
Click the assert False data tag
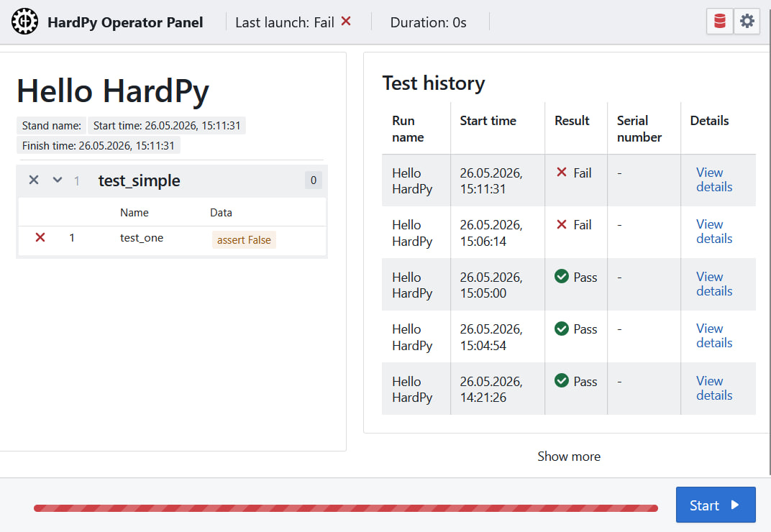click(x=244, y=240)
